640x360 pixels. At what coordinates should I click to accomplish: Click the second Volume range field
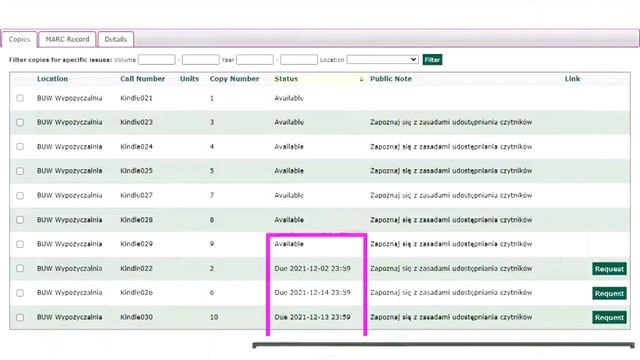(200, 60)
